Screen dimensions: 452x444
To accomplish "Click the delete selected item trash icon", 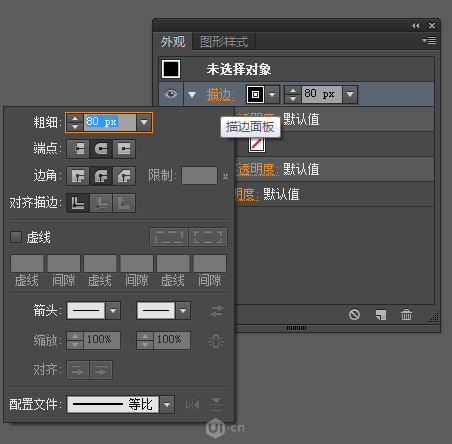I will (406, 314).
